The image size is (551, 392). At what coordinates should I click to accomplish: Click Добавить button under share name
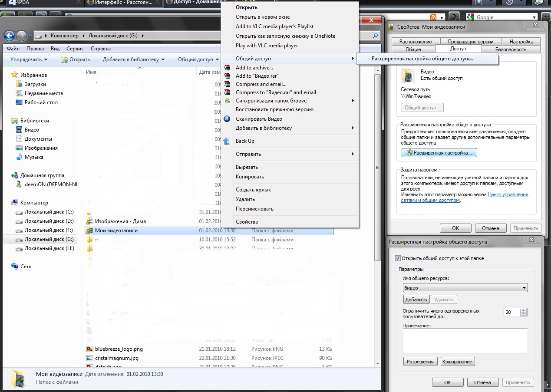pos(416,300)
